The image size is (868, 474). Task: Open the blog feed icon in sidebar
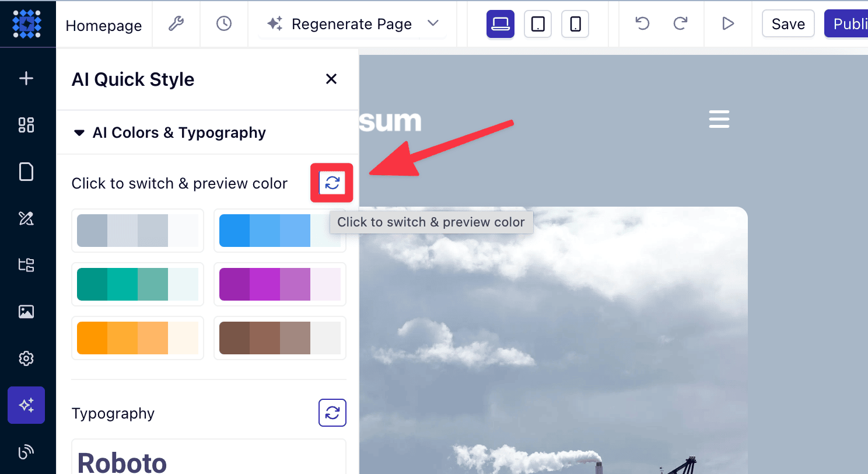pos(26,452)
